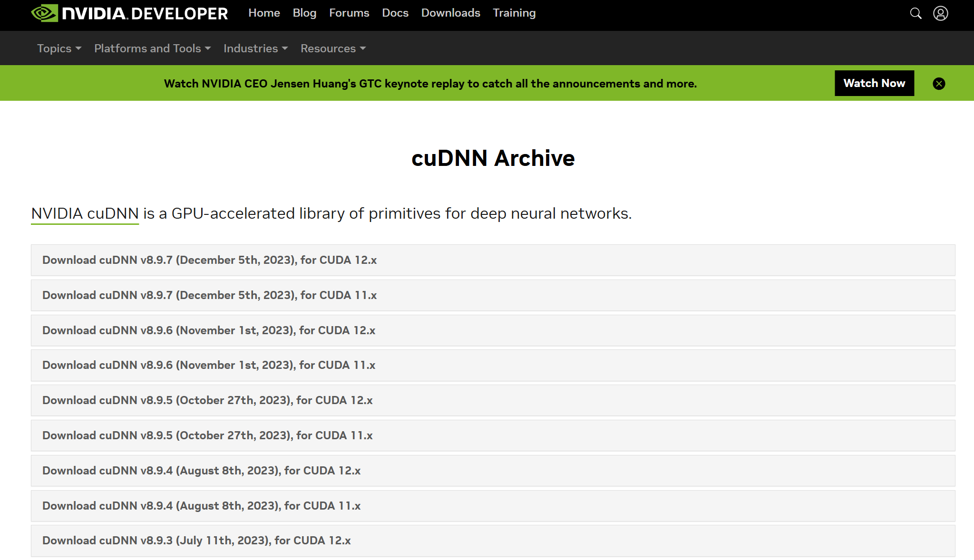Expand the Industries dropdown
The height and width of the screenshot is (560, 974).
[255, 48]
